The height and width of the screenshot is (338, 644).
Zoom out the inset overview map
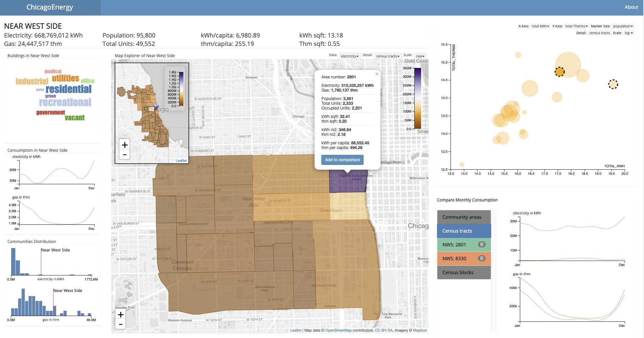pyautogui.click(x=124, y=154)
